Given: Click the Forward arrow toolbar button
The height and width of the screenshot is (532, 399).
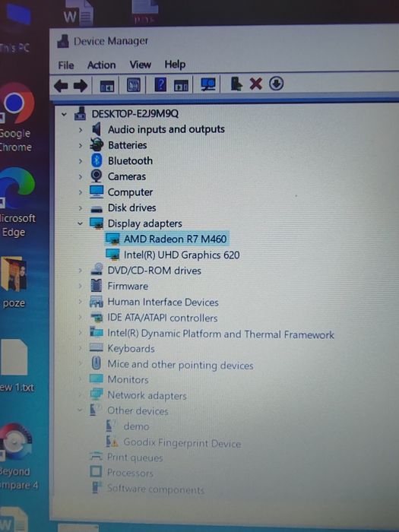Looking at the screenshot, I should 81,85.
